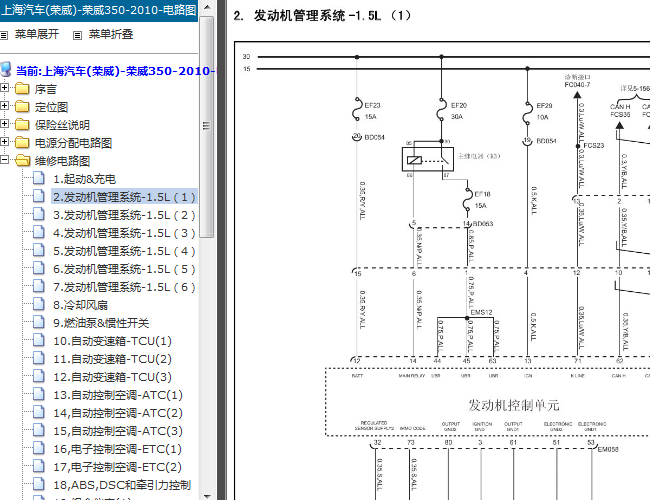Image resolution: width=650 pixels, height=500 pixels.
Task: Open 1.起动&充电 diagram
Action: [x=85, y=179]
